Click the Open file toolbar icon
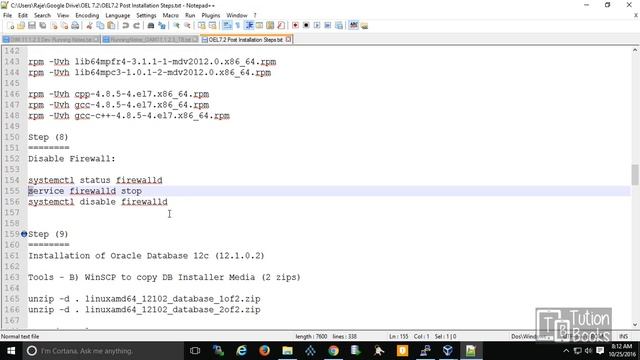The width and height of the screenshot is (640, 360). [21, 26]
